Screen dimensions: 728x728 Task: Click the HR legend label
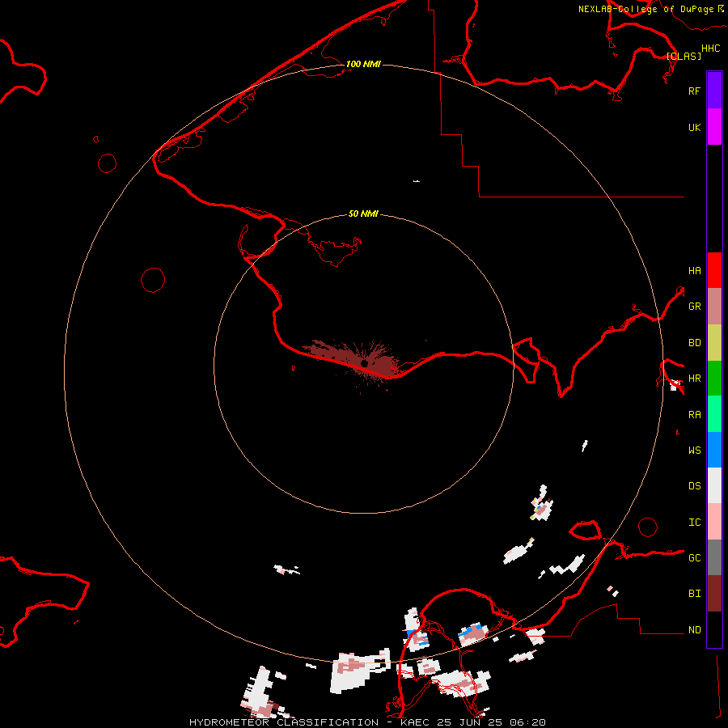(694, 379)
